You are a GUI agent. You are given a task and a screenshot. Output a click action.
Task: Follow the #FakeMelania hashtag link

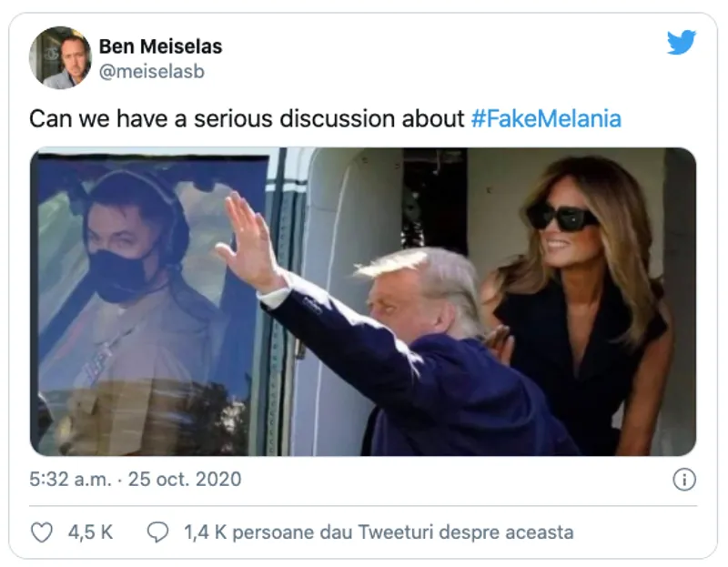click(x=546, y=119)
